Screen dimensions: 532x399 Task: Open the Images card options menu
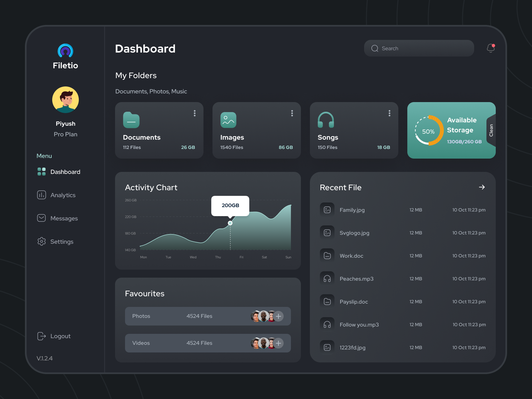[292, 113]
